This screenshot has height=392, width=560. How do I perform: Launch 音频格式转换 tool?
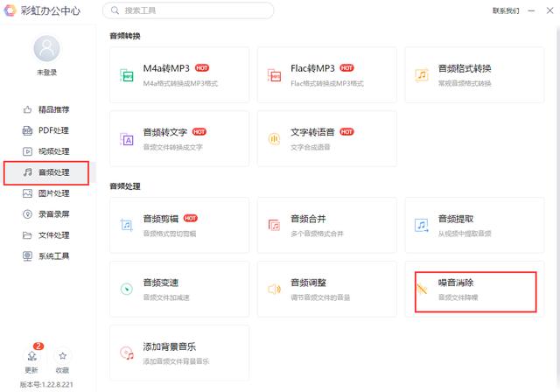[474, 75]
